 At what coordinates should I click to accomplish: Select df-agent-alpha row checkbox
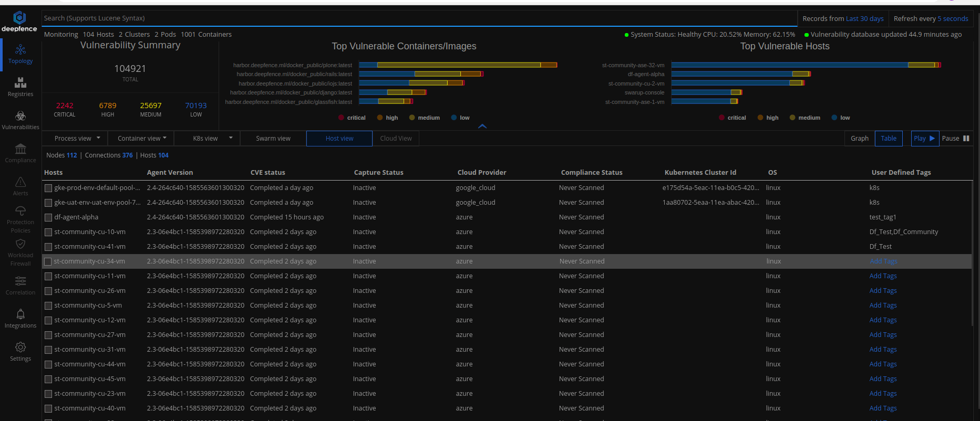coord(48,217)
